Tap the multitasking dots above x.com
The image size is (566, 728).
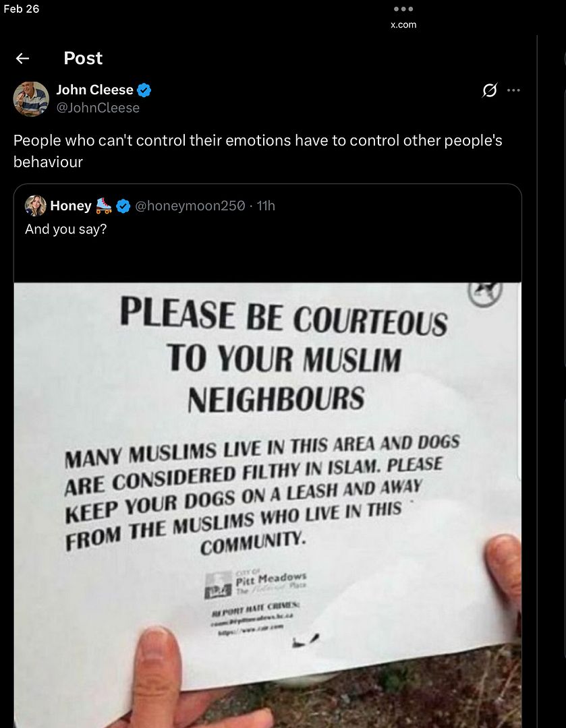tap(403, 9)
